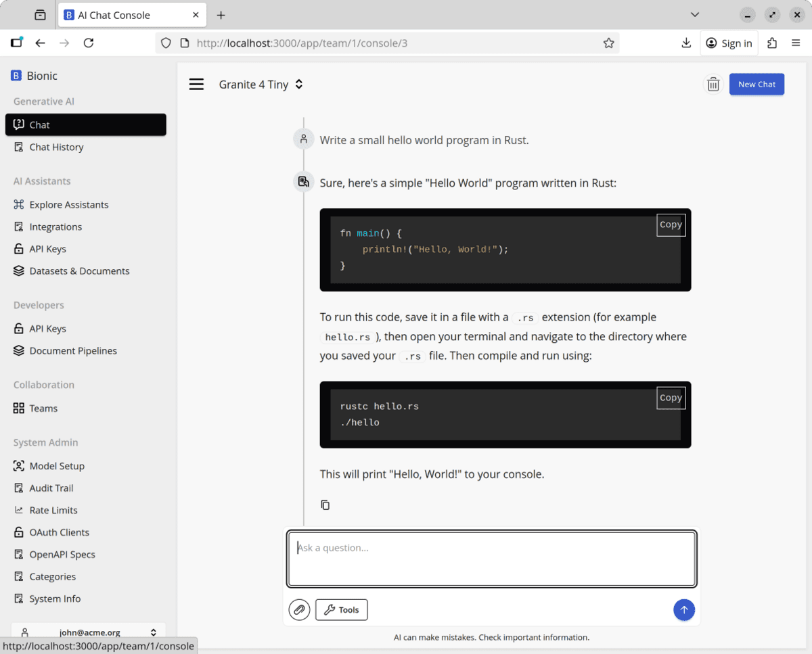Bookmark this page with the star icon

[x=608, y=43]
